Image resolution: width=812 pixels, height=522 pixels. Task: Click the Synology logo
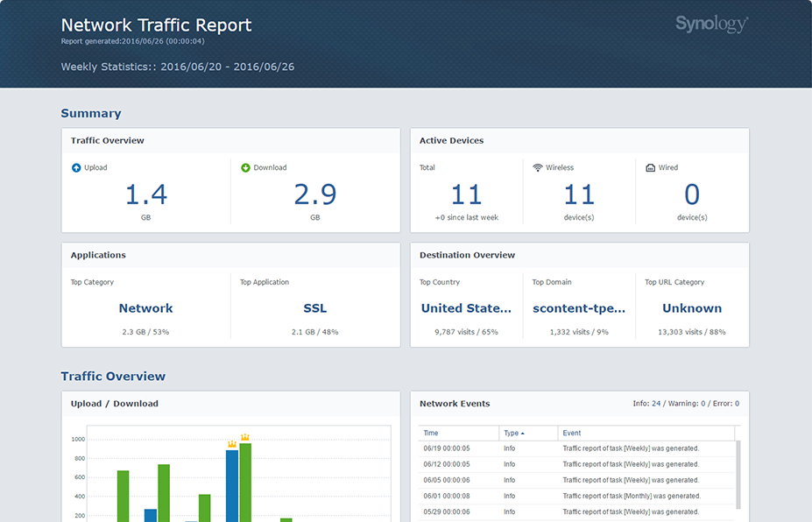pyautogui.click(x=711, y=24)
